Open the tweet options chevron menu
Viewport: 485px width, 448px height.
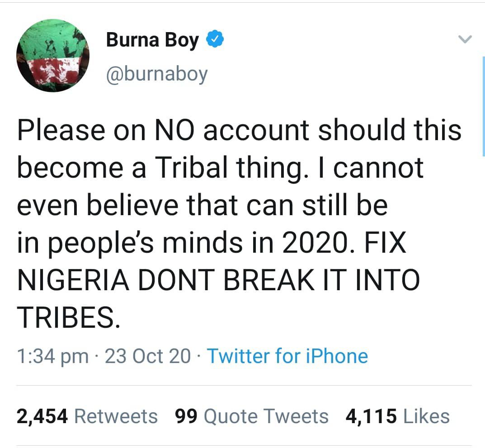(x=465, y=40)
